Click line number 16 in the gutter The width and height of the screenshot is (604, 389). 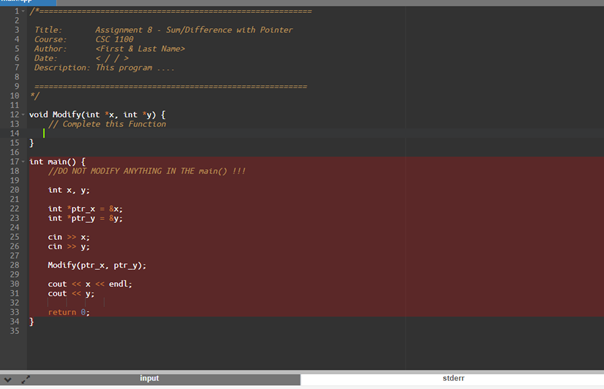14,152
